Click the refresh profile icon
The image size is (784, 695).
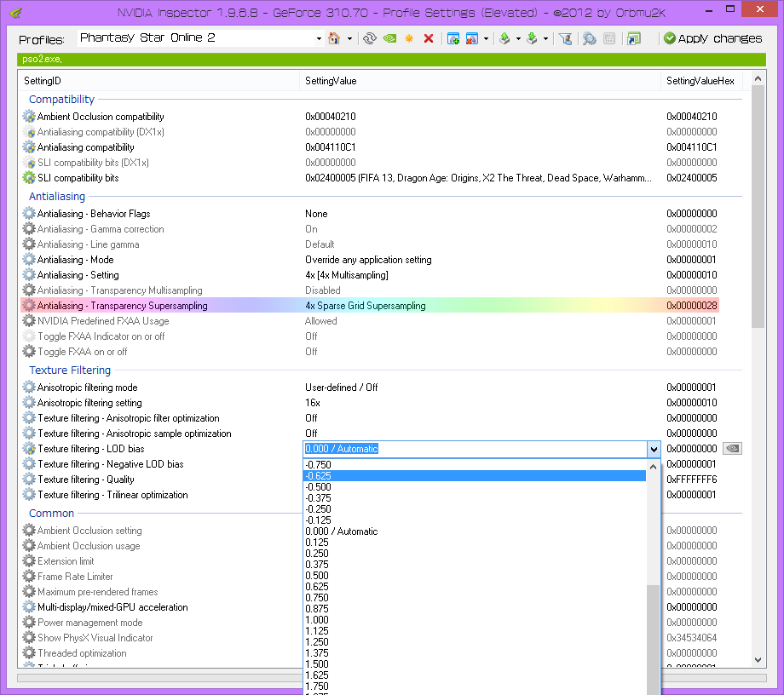(x=370, y=38)
